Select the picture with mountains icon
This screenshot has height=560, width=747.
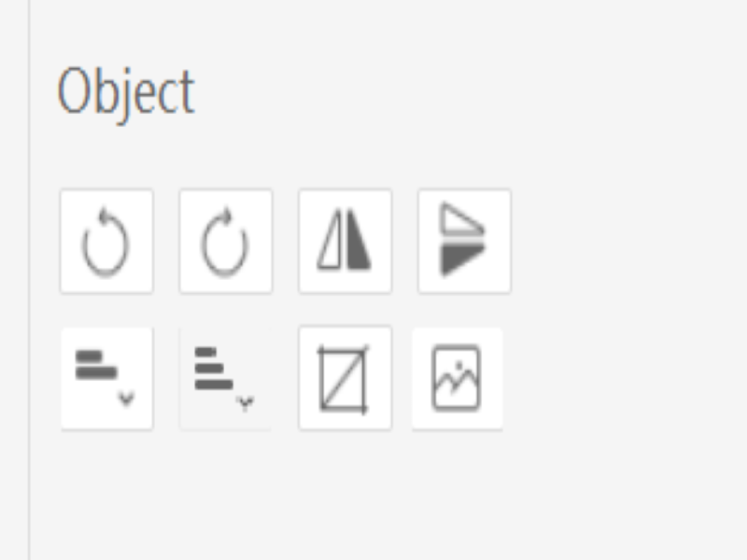[x=458, y=379]
